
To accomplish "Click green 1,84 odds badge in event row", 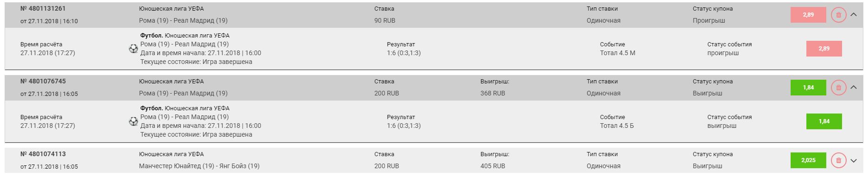I will (x=824, y=121).
